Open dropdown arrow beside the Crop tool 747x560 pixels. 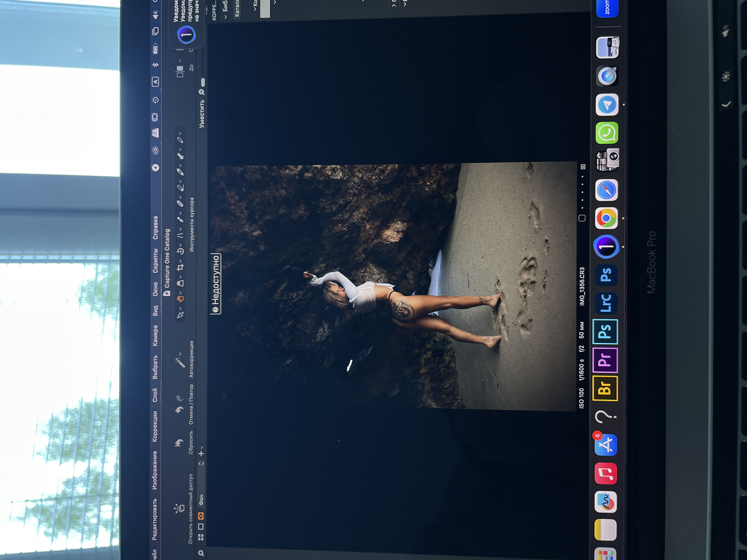click(180, 261)
